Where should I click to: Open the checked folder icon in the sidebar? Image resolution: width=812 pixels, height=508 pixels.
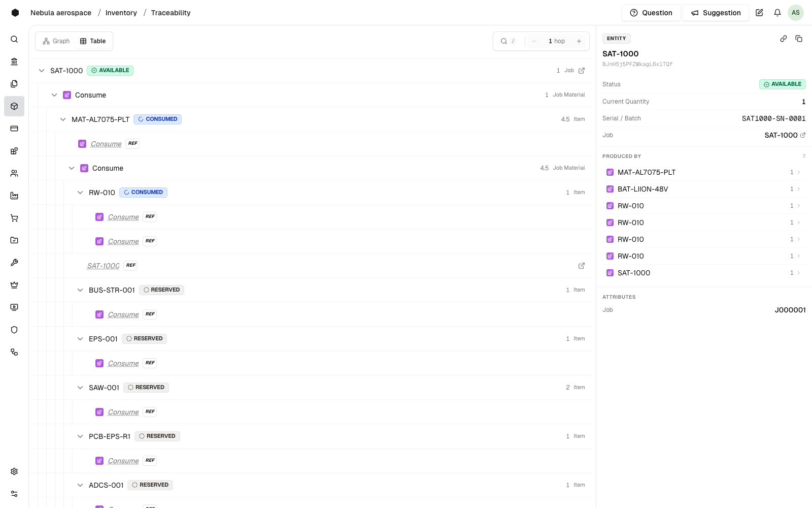pos(14,240)
